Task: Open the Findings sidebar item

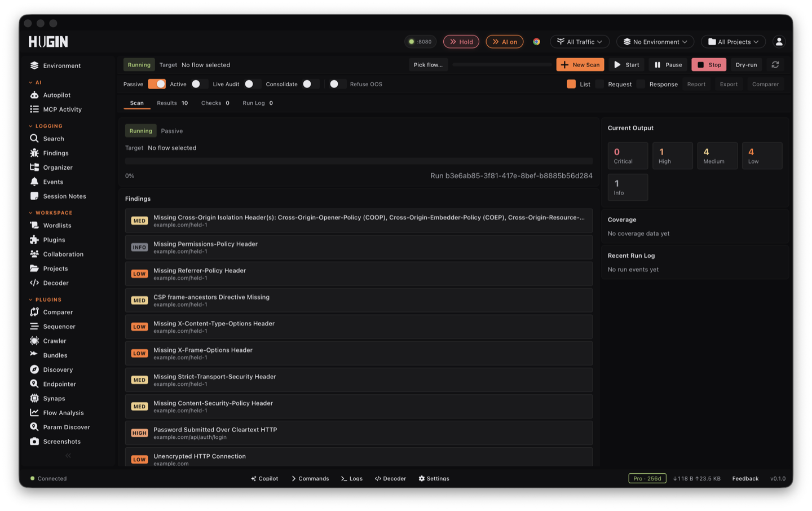Action: point(49,153)
